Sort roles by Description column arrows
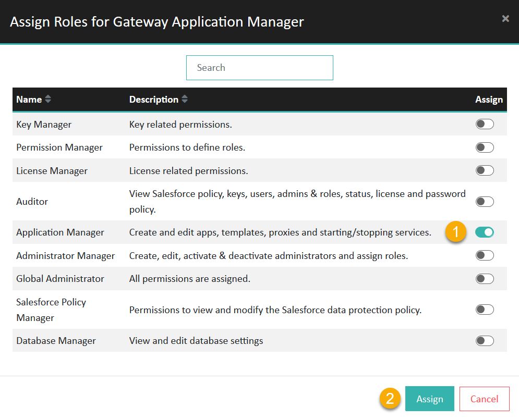519x420 pixels. pos(185,99)
